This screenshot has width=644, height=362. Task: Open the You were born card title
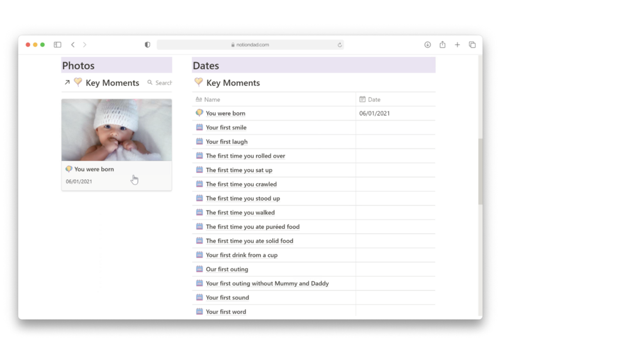[94, 169]
